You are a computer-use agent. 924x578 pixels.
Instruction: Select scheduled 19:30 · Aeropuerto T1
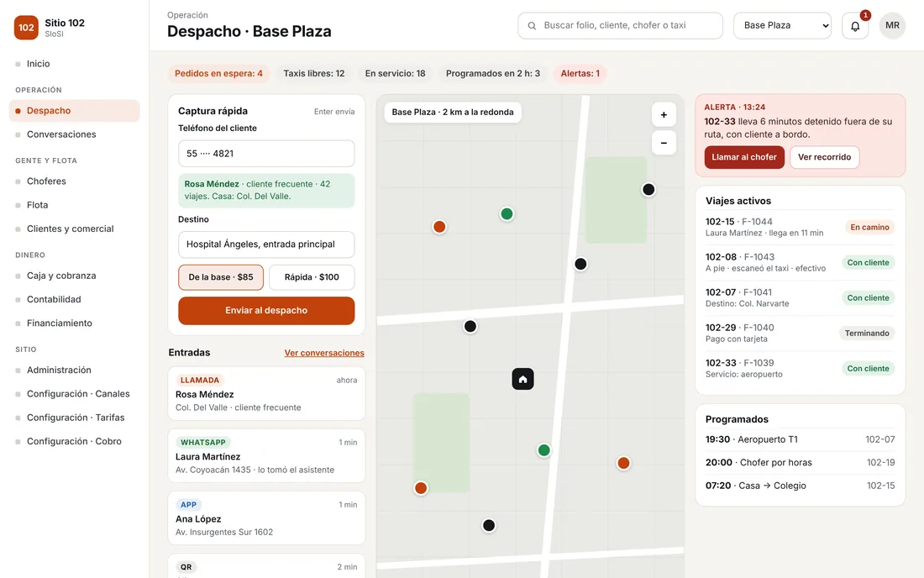tap(801, 439)
